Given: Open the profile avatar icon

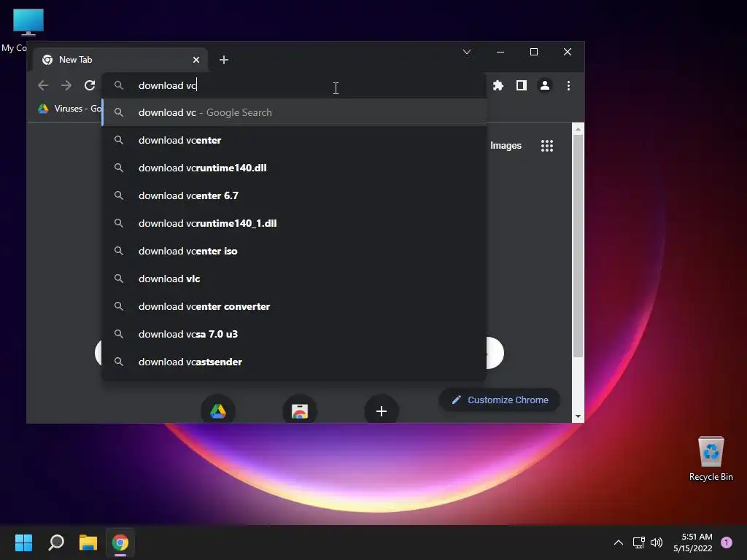Looking at the screenshot, I should (544, 86).
